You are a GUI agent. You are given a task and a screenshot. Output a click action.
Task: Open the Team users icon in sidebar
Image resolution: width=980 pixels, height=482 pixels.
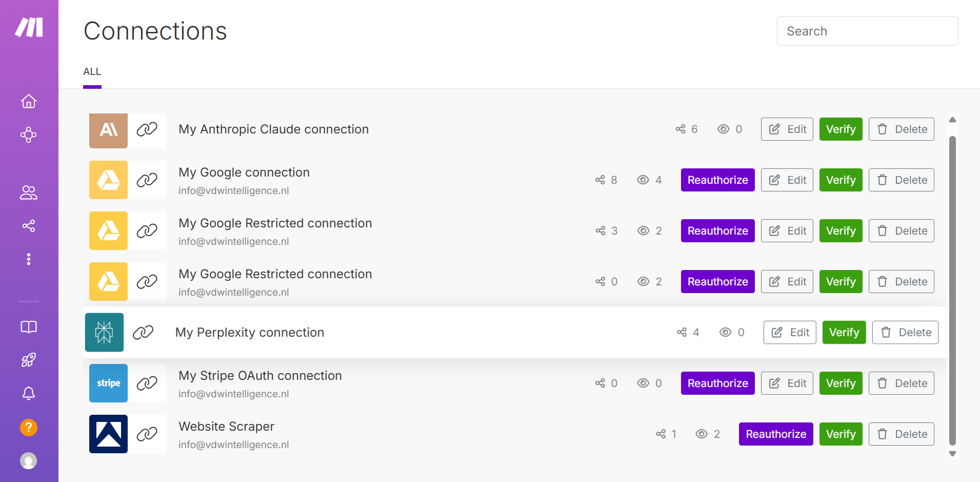tap(29, 192)
